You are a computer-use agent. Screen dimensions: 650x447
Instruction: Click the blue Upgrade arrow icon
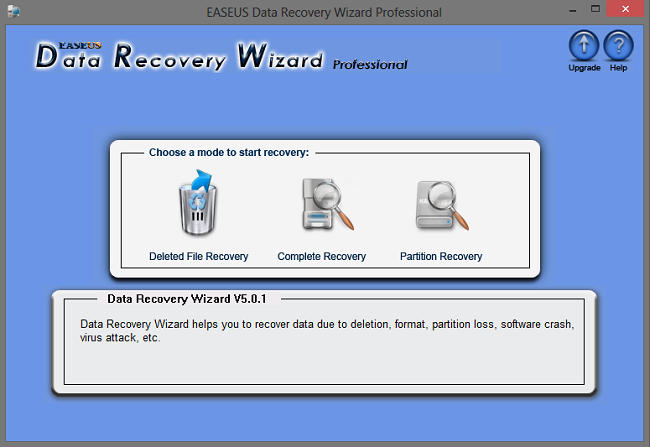584,45
